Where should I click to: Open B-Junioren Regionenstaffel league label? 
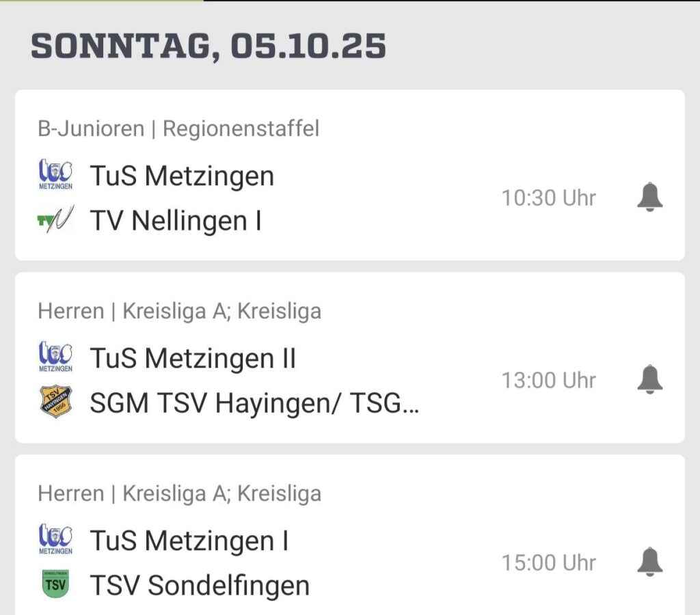(178, 128)
